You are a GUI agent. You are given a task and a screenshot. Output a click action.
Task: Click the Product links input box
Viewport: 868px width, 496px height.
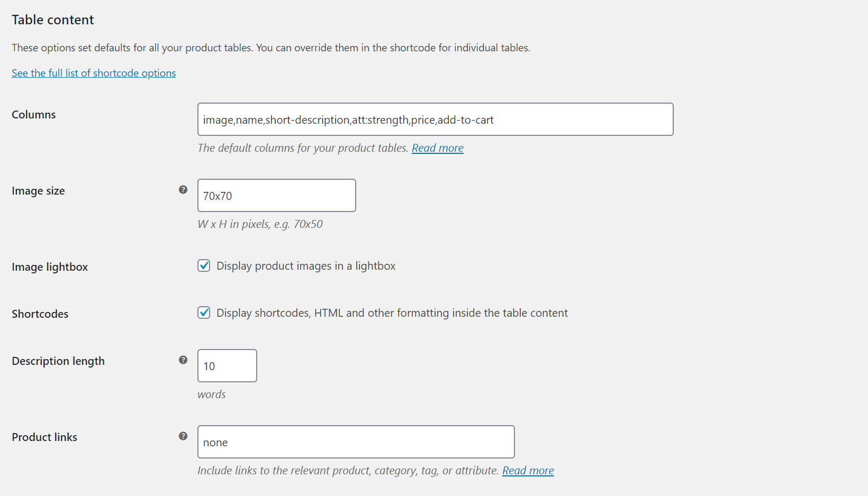(x=356, y=442)
